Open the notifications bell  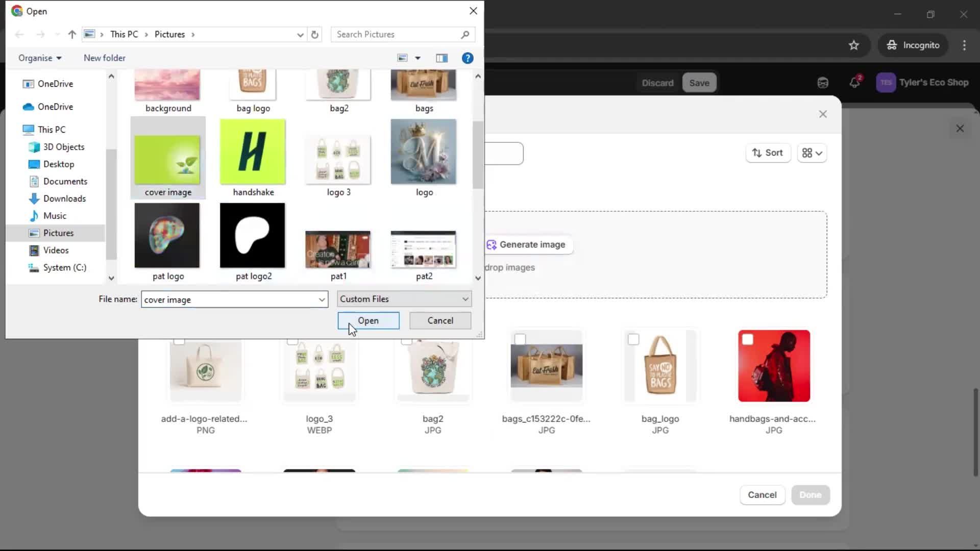click(854, 82)
